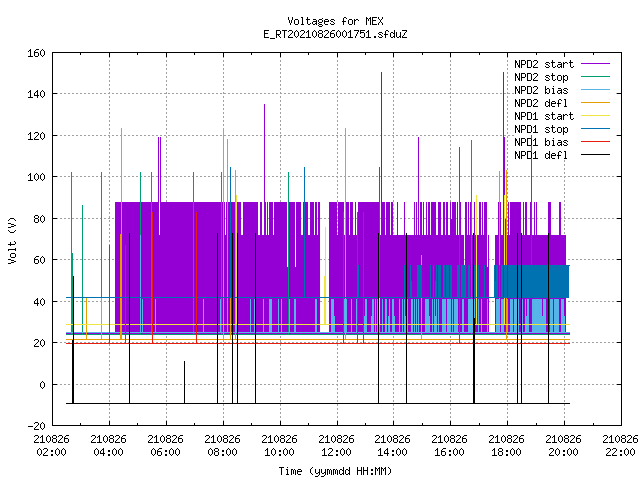
Task: Click the NPD1 defl legend label
Action: point(541,155)
